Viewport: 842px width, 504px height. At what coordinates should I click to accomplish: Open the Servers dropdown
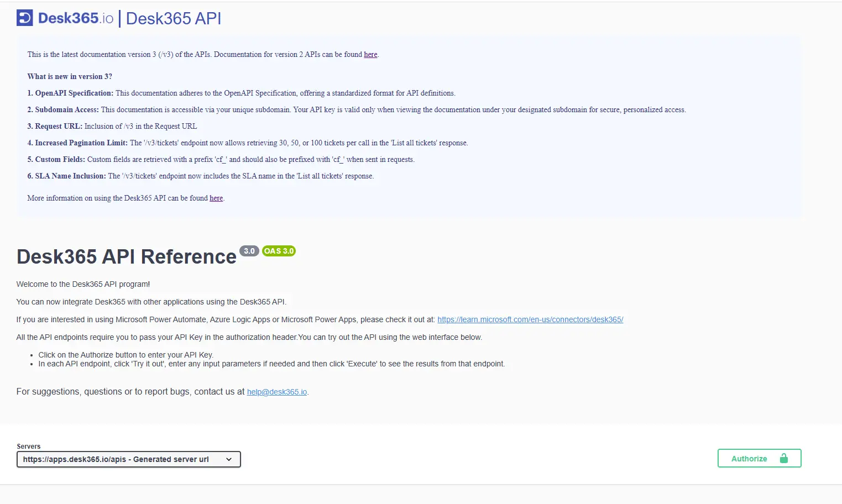click(x=129, y=459)
